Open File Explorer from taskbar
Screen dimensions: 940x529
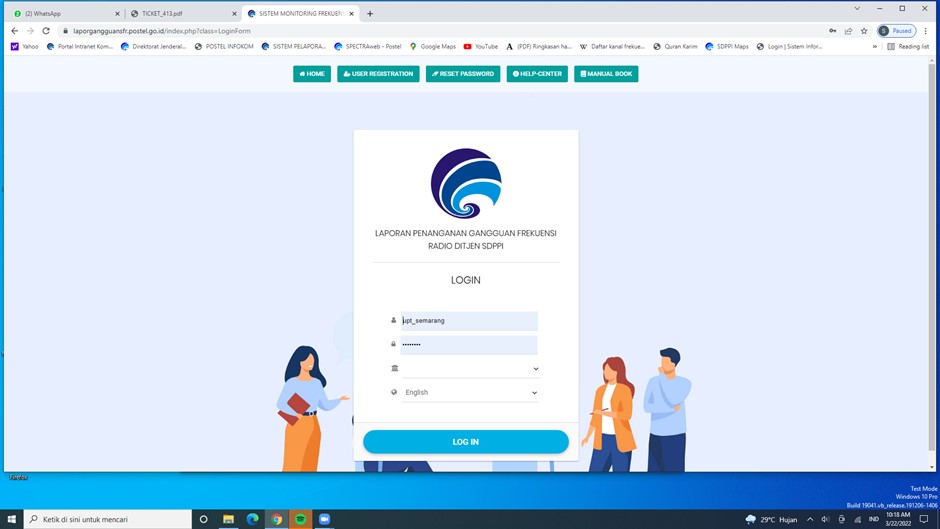point(228,519)
